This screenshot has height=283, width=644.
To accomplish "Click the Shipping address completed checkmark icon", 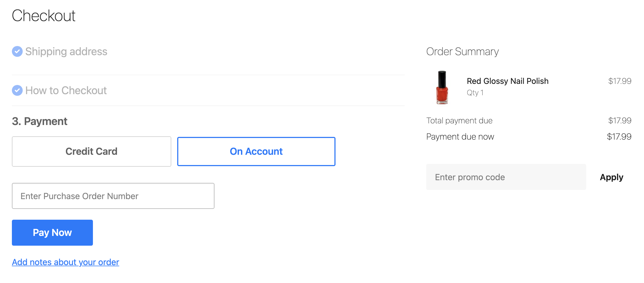I will pyautogui.click(x=17, y=52).
